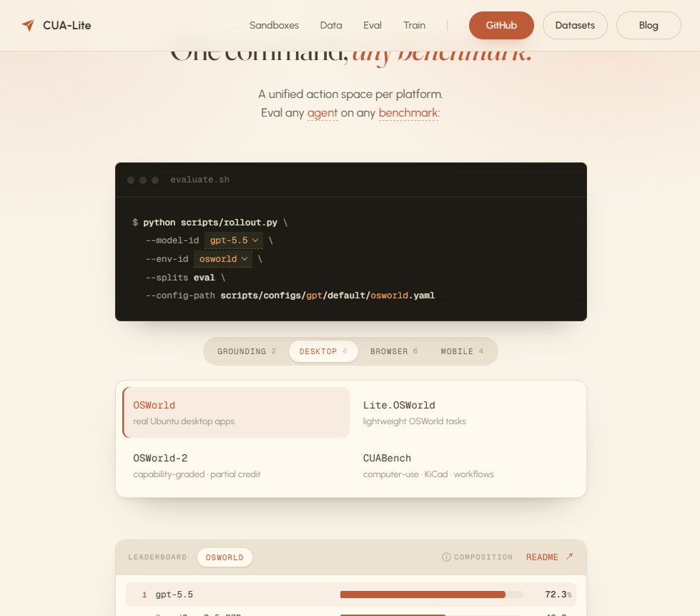Click the evaluate.sh filename in terminal

point(200,180)
